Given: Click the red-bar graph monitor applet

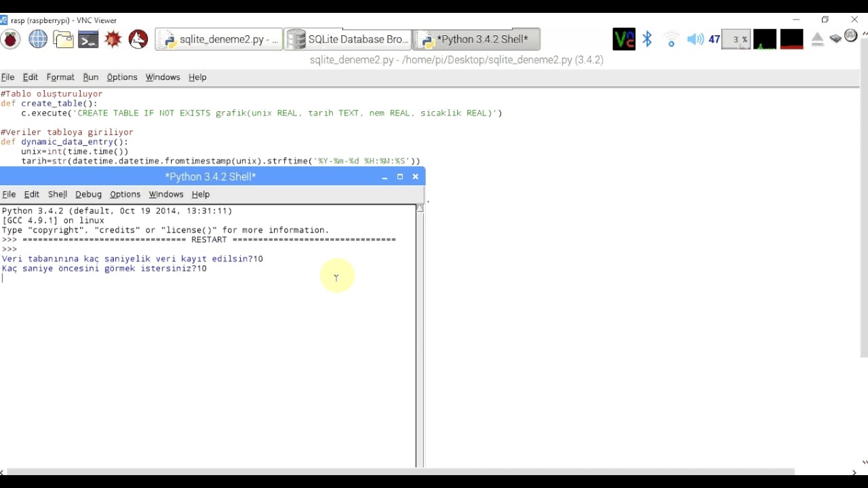Looking at the screenshot, I should (x=791, y=39).
